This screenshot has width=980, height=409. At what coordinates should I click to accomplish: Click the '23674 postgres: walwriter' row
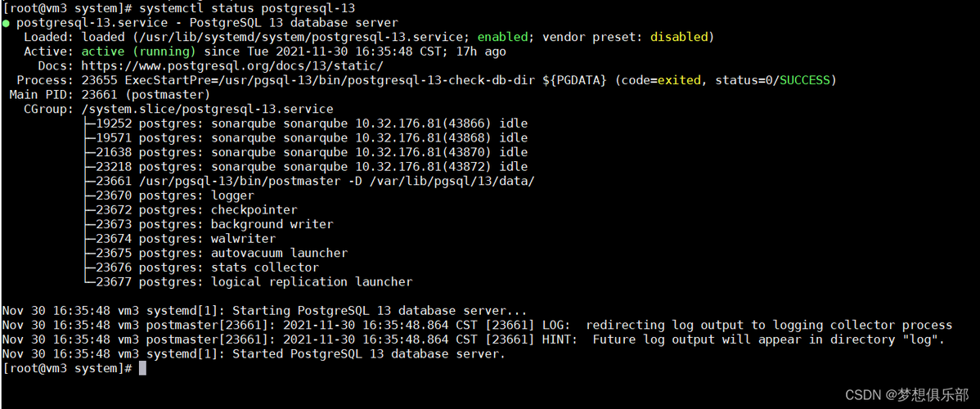coord(179,239)
